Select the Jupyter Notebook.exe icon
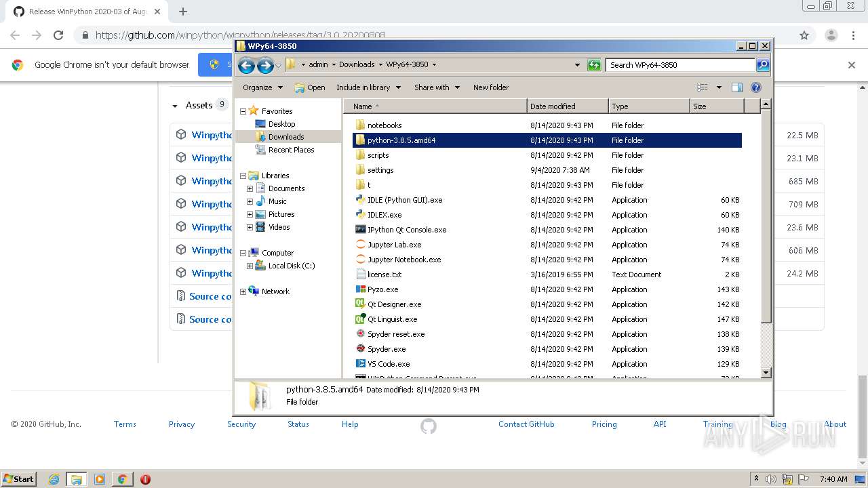 [x=361, y=260]
